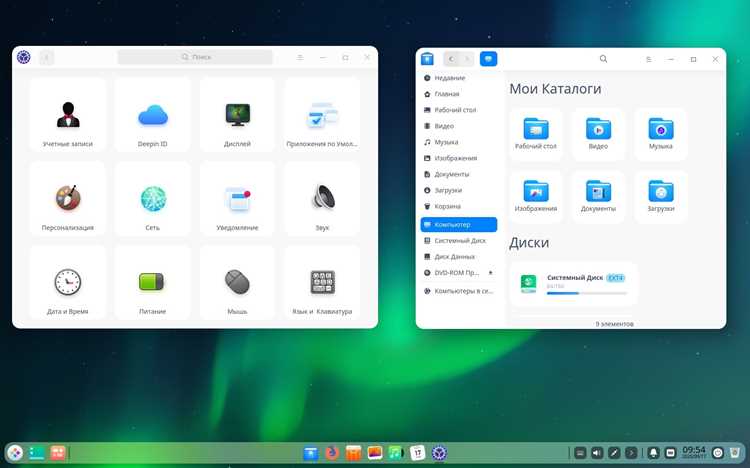Open the Загрузки folder tile
750x468 pixels.
(x=661, y=196)
